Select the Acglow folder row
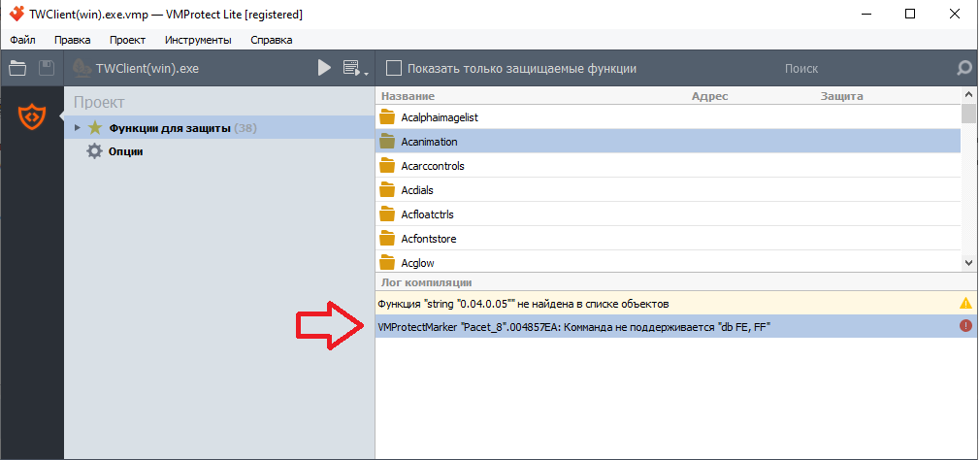The height and width of the screenshot is (460, 980). pos(668,262)
